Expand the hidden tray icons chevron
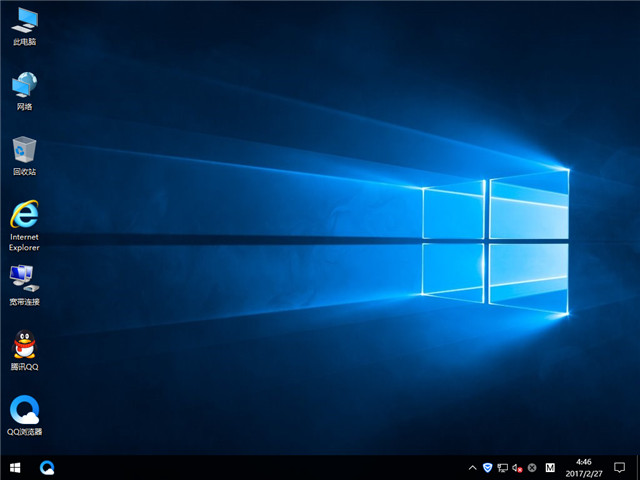The height and width of the screenshot is (480, 640). click(x=472, y=467)
